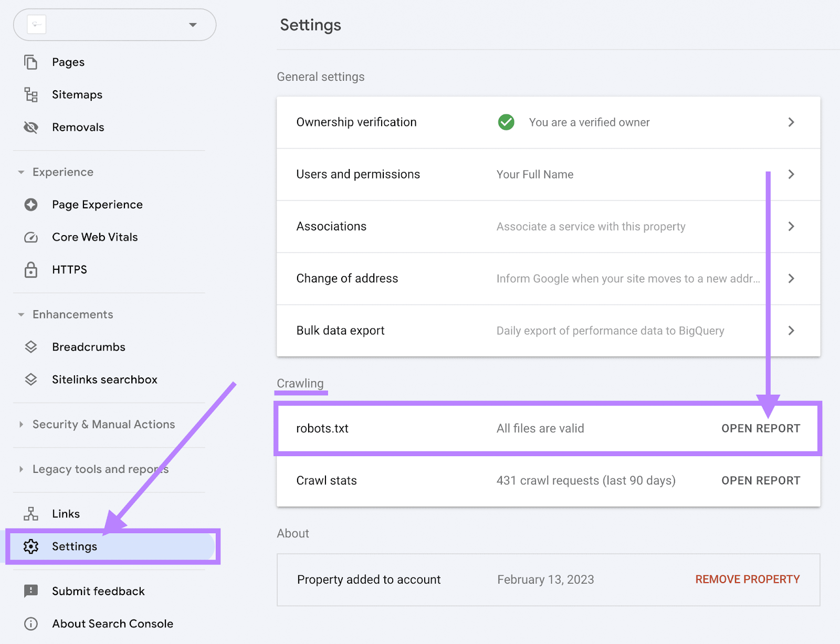Open Associations row chevron
Image resolution: width=840 pixels, height=644 pixels.
coord(791,226)
